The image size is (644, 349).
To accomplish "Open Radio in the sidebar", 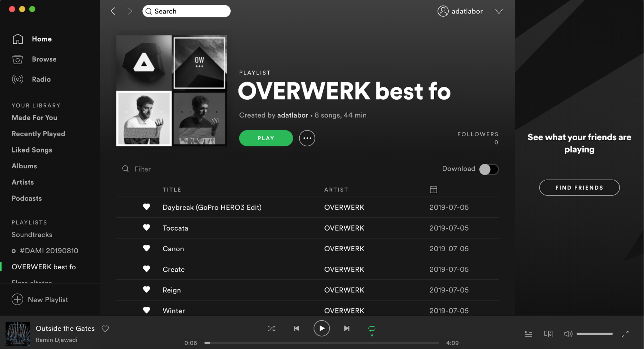I will tap(41, 79).
